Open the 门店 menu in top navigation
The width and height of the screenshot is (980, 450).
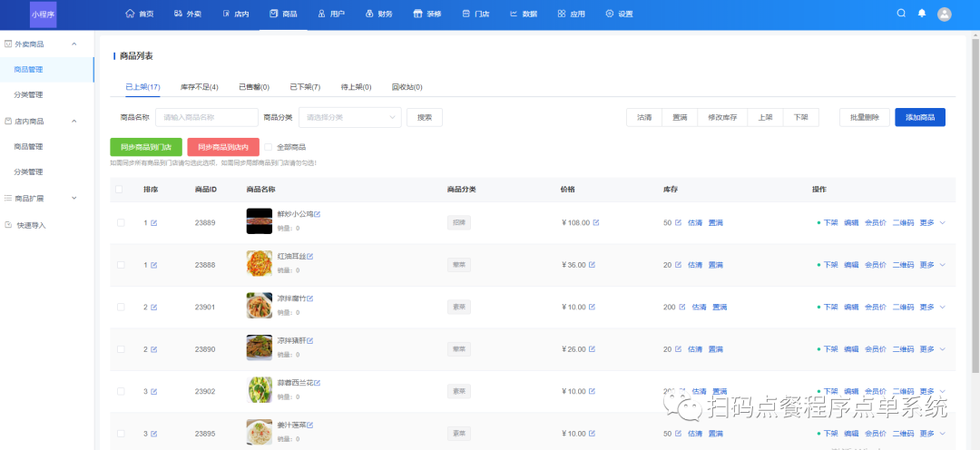click(x=475, y=14)
